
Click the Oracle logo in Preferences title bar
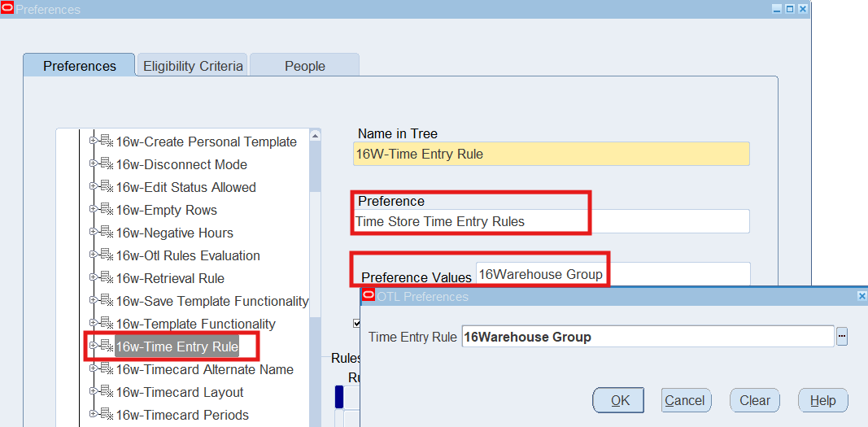(x=7, y=9)
